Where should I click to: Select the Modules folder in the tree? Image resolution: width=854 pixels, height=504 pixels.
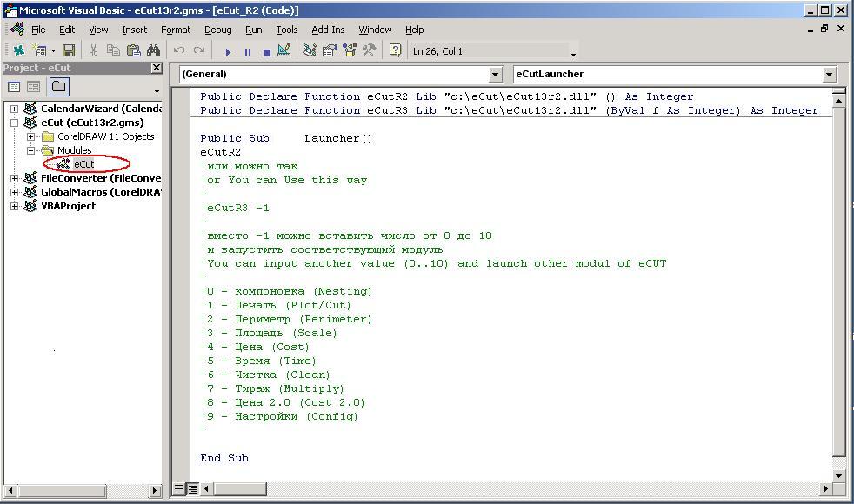tap(75, 150)
